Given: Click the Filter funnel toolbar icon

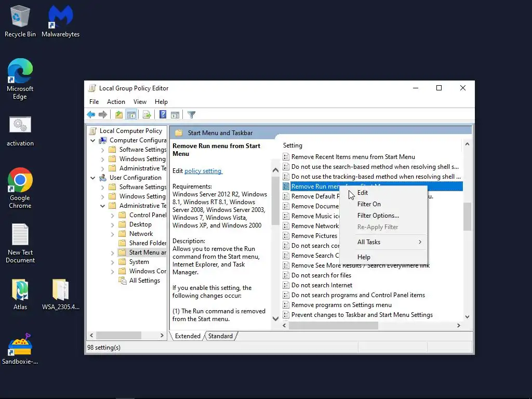Looking at the screenshot, I should click(x=191, y=115).
